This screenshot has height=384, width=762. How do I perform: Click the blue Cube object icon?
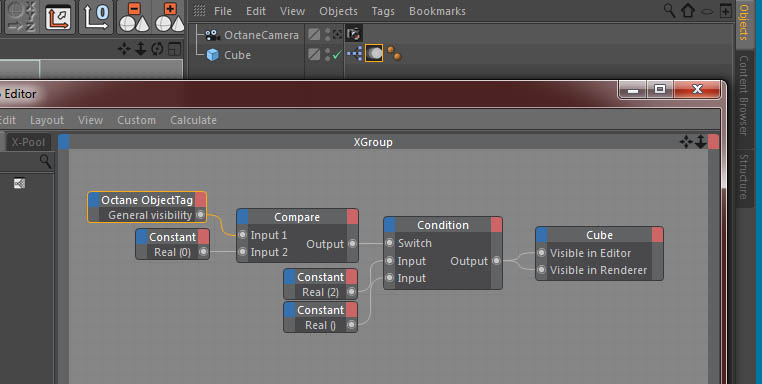click(x=213, y=55)
